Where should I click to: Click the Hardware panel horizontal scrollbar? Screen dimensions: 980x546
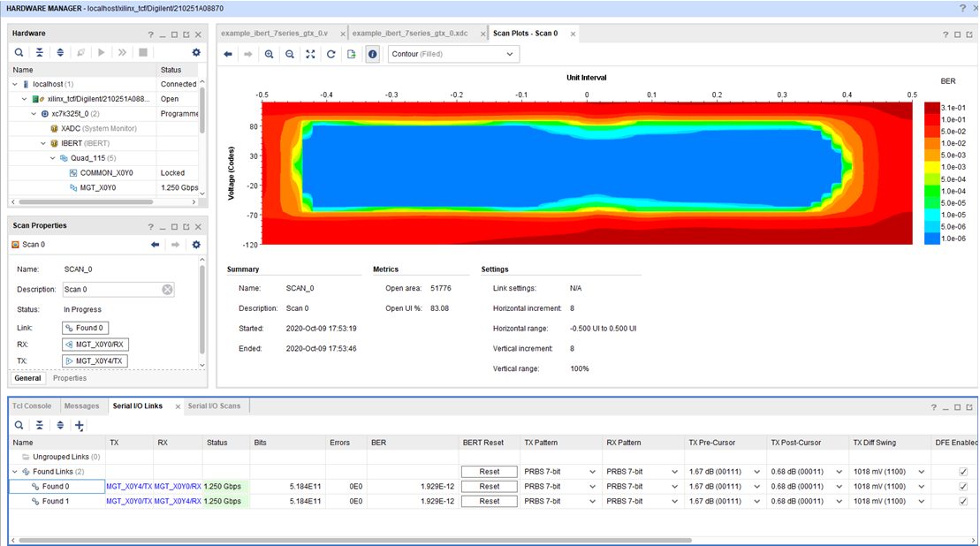pyautogui.click(x=86, y=201)
